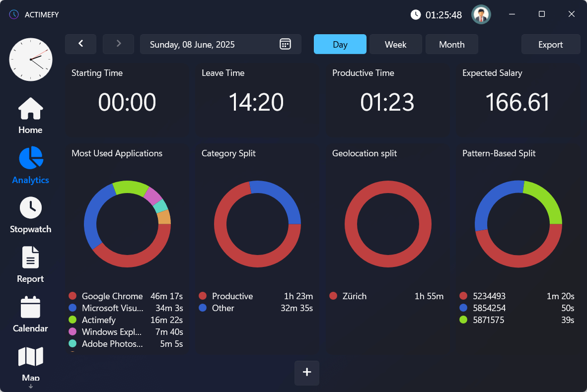This screenshot has width=587, height=392.
Task: Toggle the Zürich entry in Geolocation split
Action: pyautogui.click(x=333, y=296)
